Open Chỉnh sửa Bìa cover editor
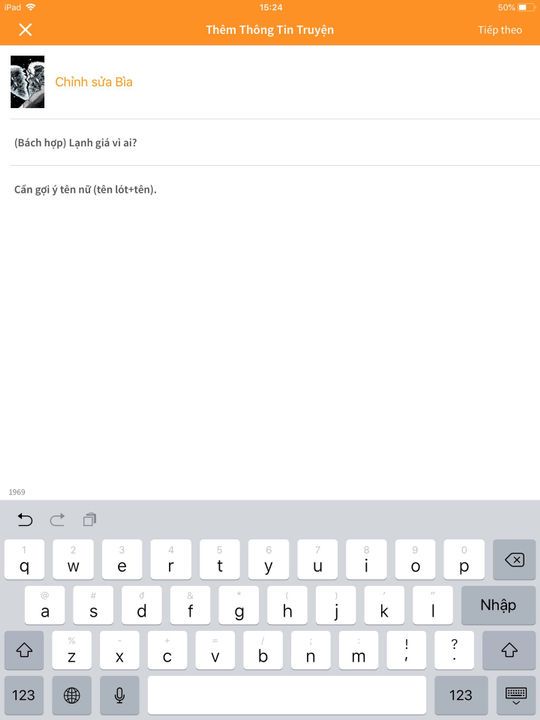This screenshot has width=540, height=720. 94,82
